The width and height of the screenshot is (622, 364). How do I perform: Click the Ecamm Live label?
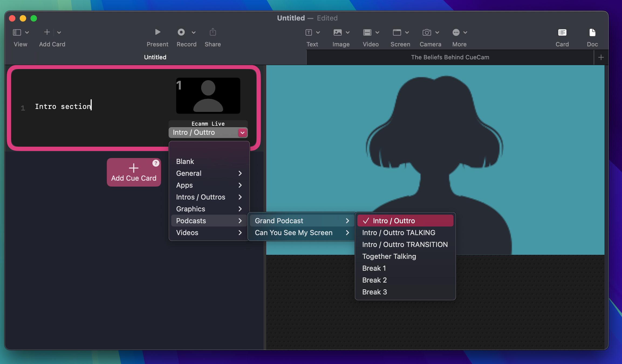point(208,124)
